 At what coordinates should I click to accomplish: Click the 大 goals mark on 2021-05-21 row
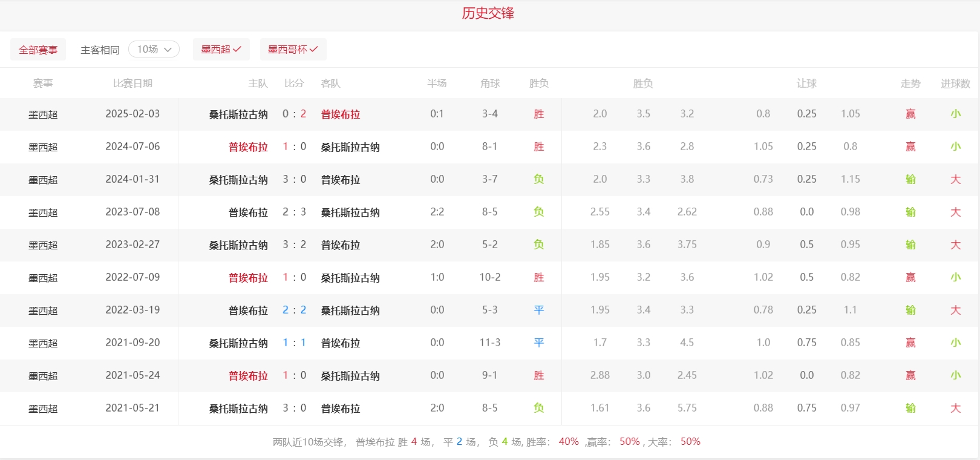(x=955, y=409)
